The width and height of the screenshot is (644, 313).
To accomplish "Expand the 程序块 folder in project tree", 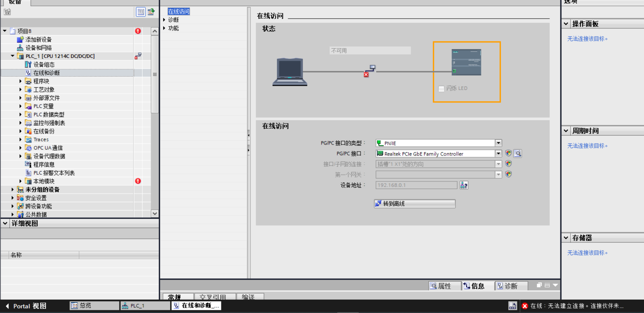I will click(x=20, y=81).
